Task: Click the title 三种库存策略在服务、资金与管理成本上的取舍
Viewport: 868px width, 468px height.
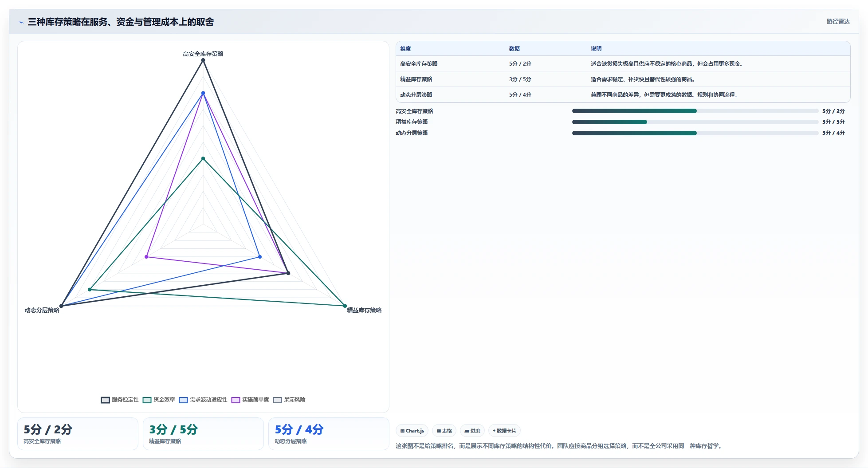Action: [x=121, y=22]
